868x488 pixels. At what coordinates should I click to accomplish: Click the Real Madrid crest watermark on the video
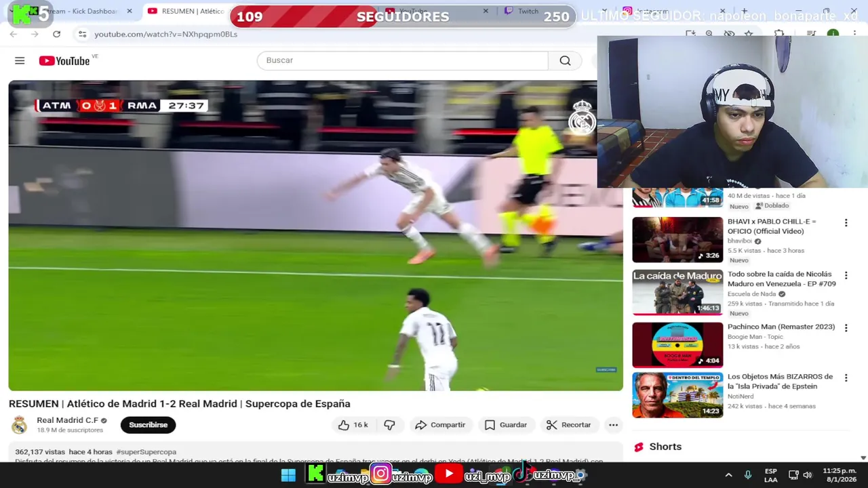[582, 117]
